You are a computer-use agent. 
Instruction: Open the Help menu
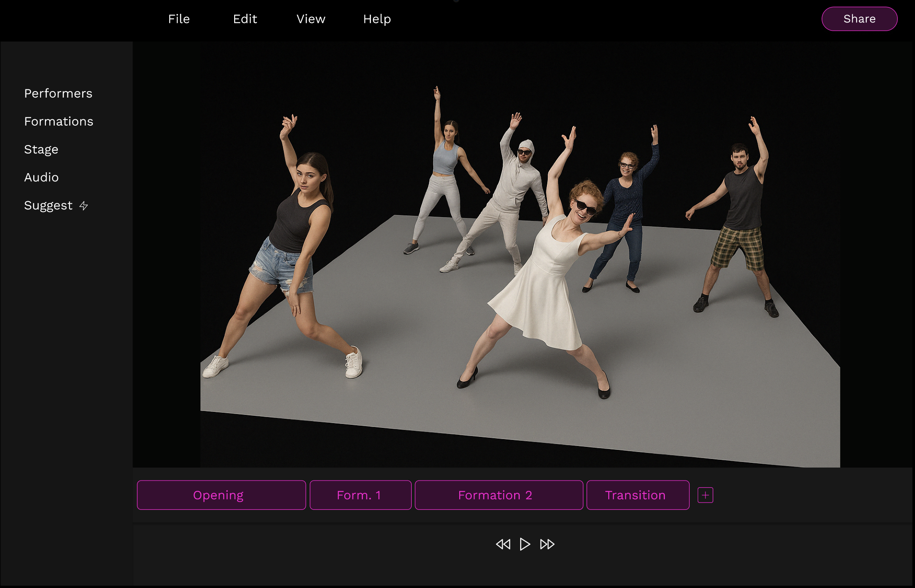[x=377, y=19]
